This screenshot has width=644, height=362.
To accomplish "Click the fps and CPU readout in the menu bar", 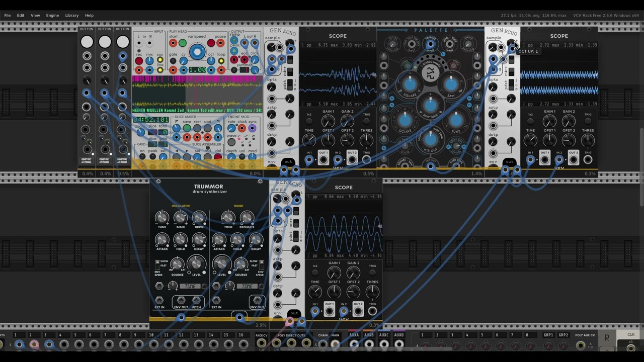I will (x=534, y=15).
